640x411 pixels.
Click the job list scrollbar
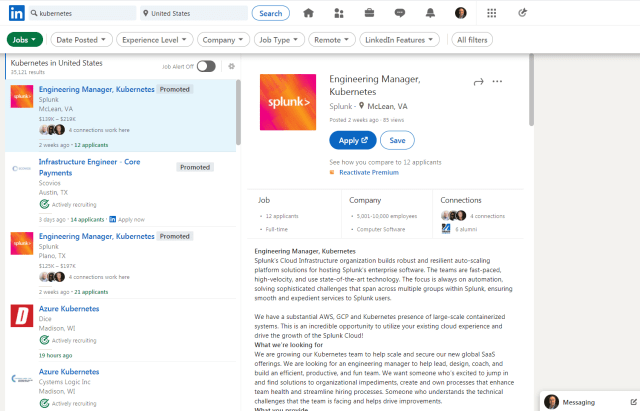(x=238, y=112)
